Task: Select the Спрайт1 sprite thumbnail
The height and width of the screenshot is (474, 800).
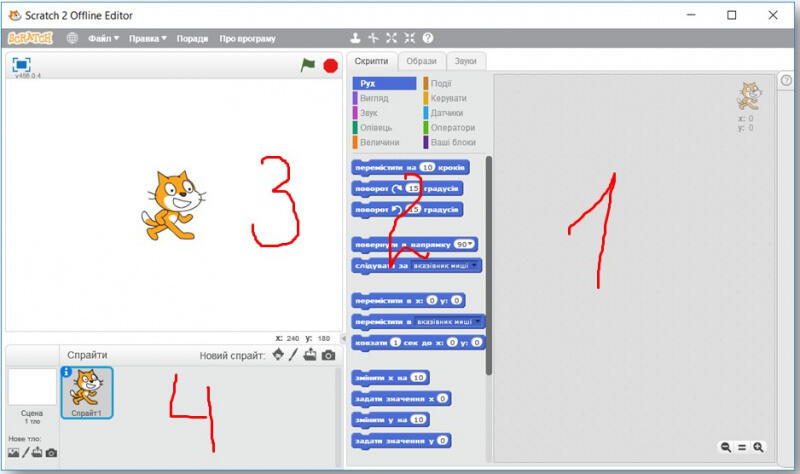Action: pyautogui.click(x=87, y=392)
